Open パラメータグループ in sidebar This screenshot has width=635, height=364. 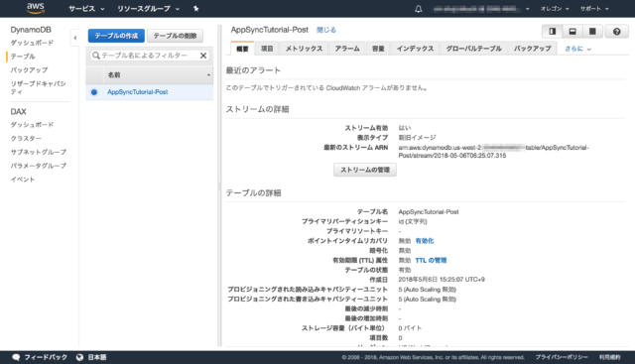pyautogui.click(x=39, y=166)
